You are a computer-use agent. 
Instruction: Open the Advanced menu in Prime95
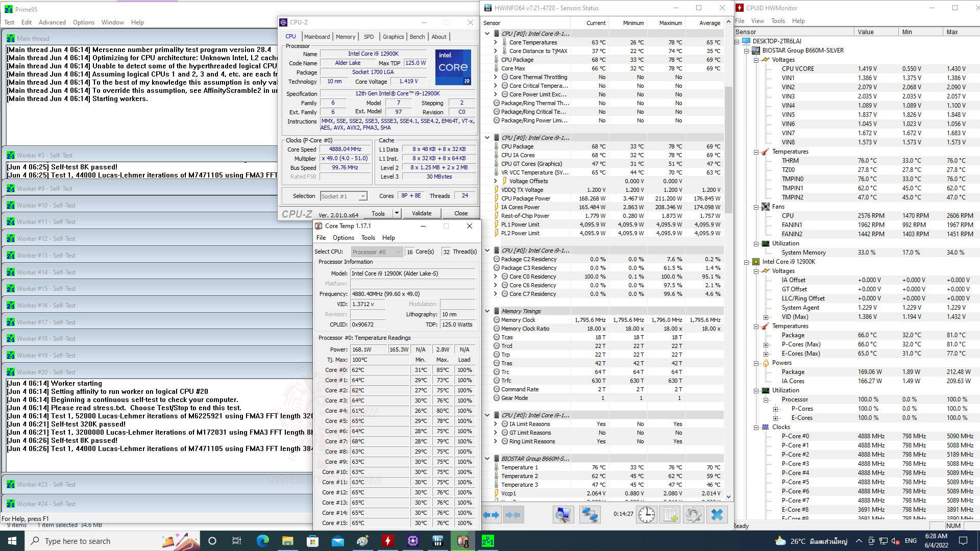click(x=52, y=22)
